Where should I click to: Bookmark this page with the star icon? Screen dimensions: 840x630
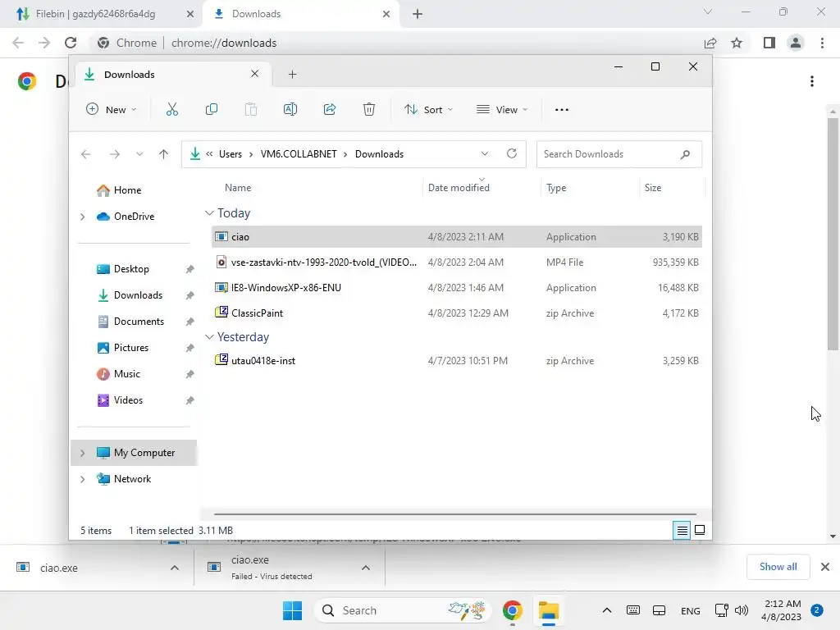pyautogui.click(x=737, y=43)
